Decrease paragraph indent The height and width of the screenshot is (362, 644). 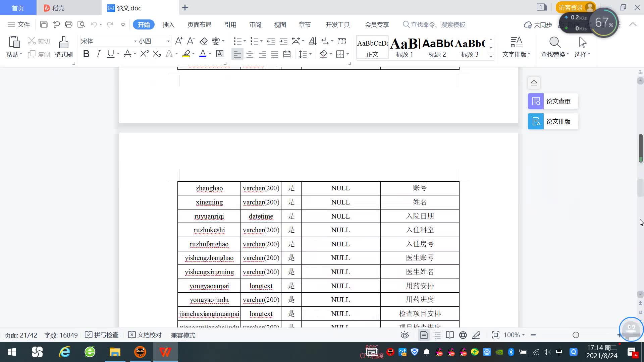271,41
